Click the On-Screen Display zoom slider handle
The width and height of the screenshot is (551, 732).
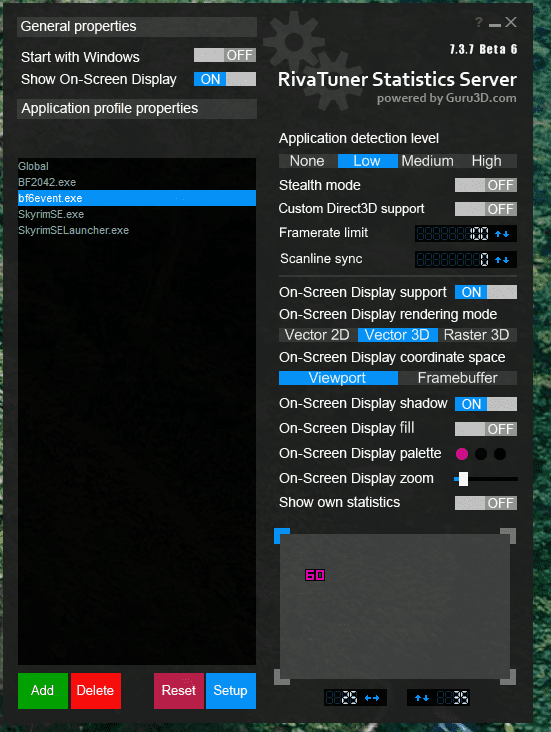pyautogui.click(x=463, y=479)
